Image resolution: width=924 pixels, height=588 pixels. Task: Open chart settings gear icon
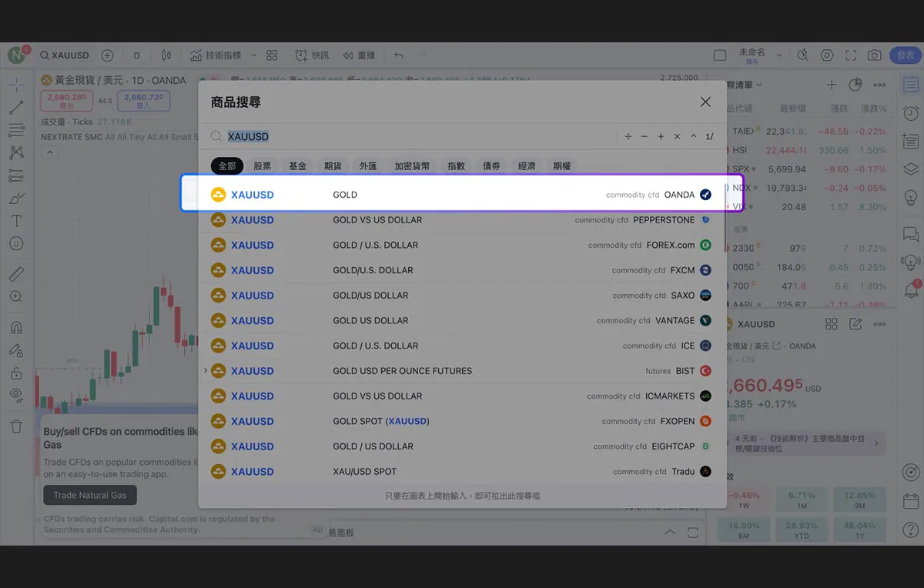[827, 55]
